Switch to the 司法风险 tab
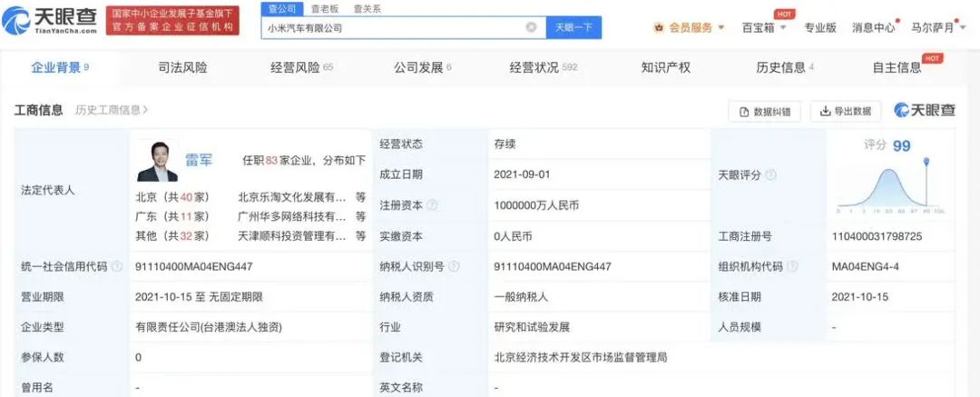Viewport: 980px width, 397px height. click(182, 67)
